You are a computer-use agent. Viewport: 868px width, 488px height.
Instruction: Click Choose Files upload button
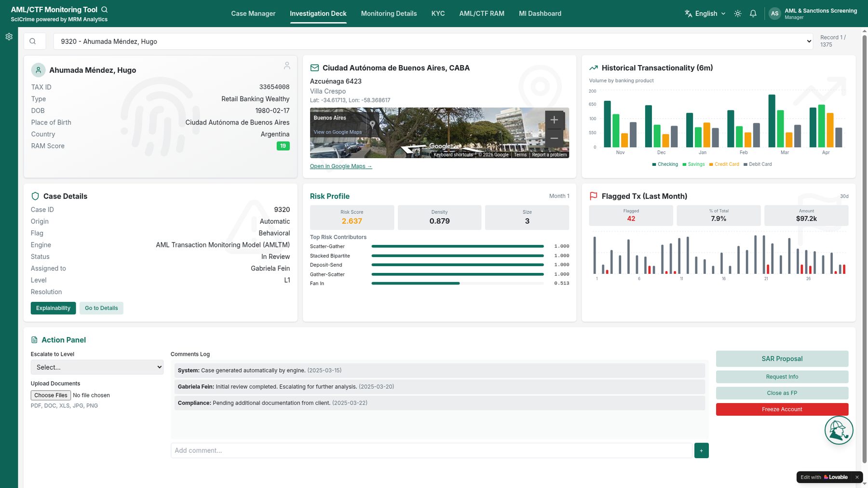point(51,395)
